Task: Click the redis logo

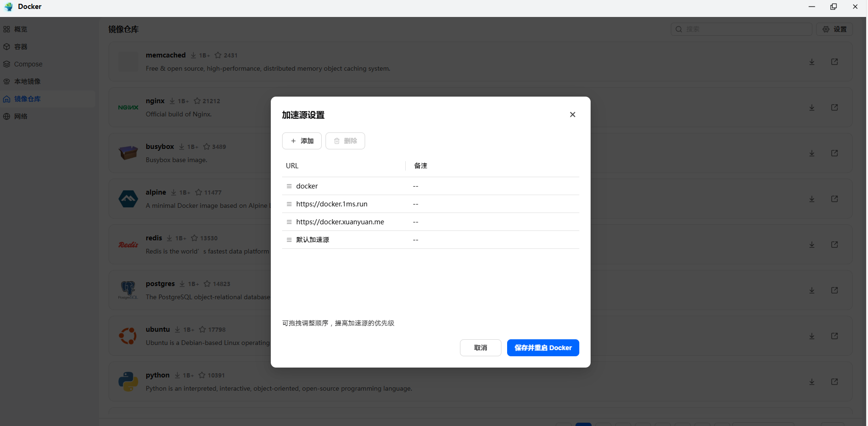Action: point(128,245)
